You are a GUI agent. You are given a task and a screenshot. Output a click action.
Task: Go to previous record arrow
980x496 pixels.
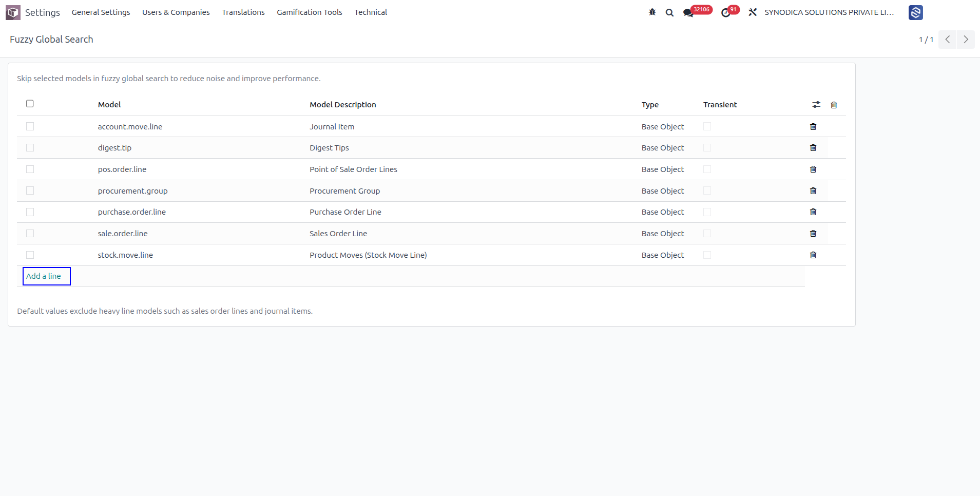tap(947, 40)
